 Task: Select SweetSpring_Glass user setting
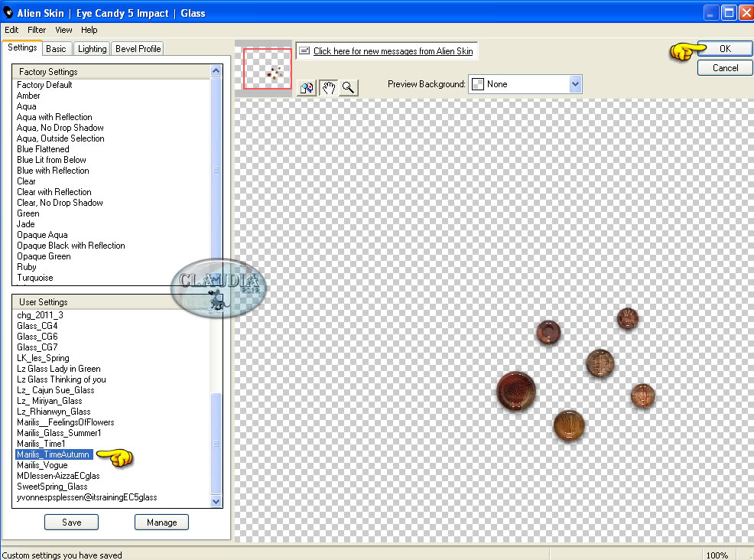tap(52, 487)
